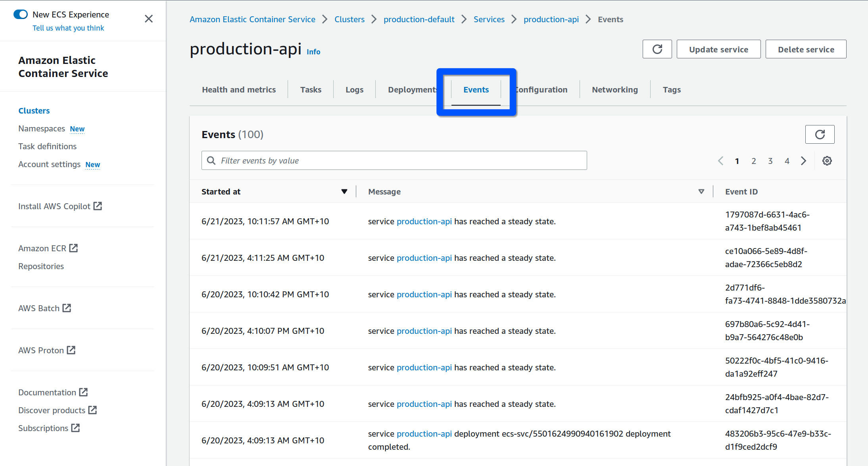Open the Tags tab
Viewport: 868px width, 466px height.
pos(672,90)
